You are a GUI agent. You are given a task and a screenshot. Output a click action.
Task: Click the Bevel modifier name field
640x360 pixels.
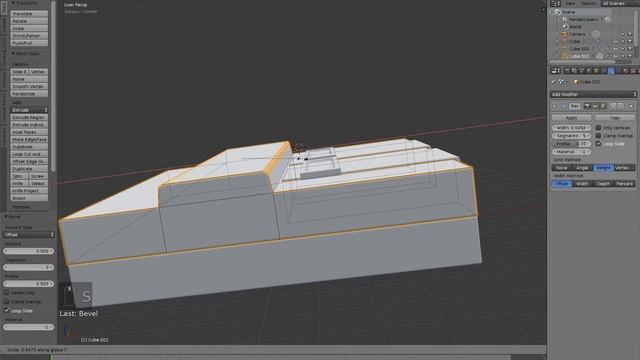pyautogui.click(x=575, y=106)
